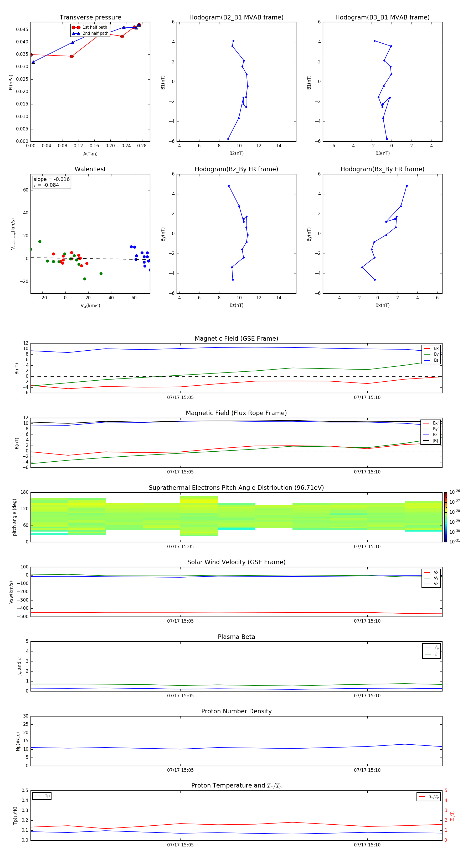Screen dimensions: 473x868
Task: Click the "r = -0.084" annotation
Action: pos(47,185)
